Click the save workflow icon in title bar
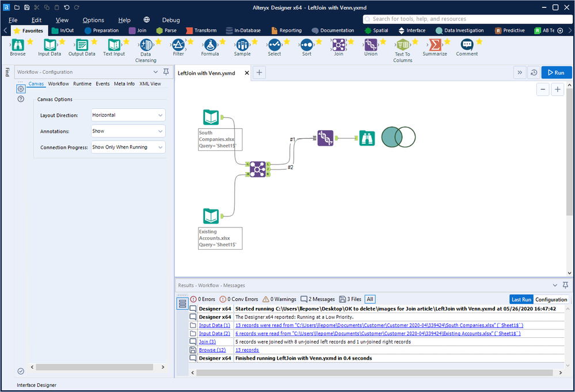 pos(26,7)
